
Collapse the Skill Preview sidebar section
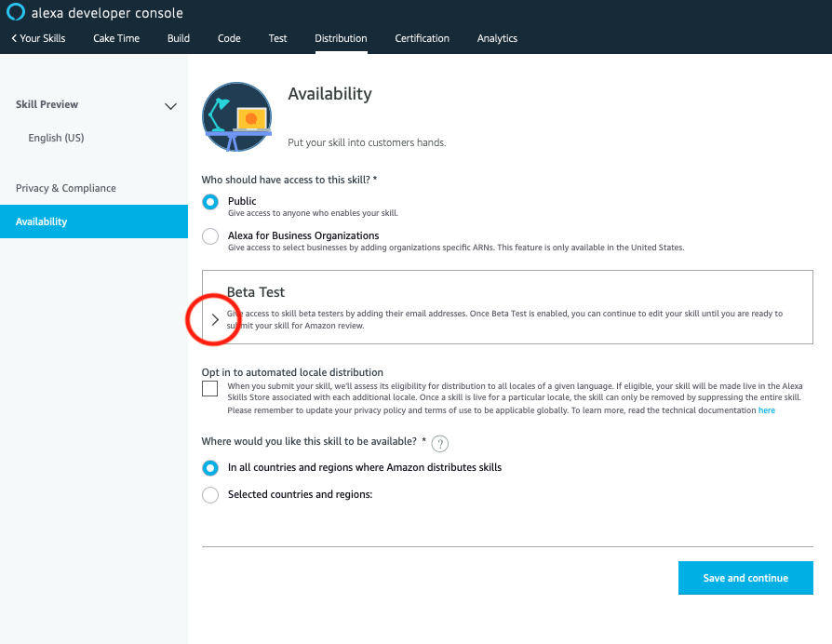170,106
